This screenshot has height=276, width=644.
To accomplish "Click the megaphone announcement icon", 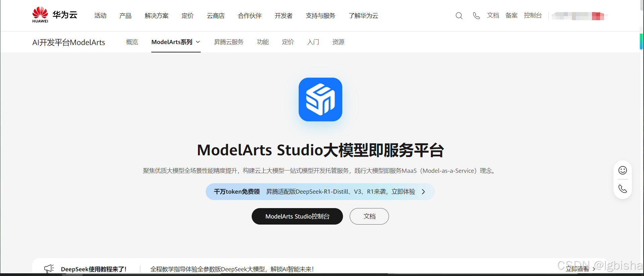I will (49, 269).
